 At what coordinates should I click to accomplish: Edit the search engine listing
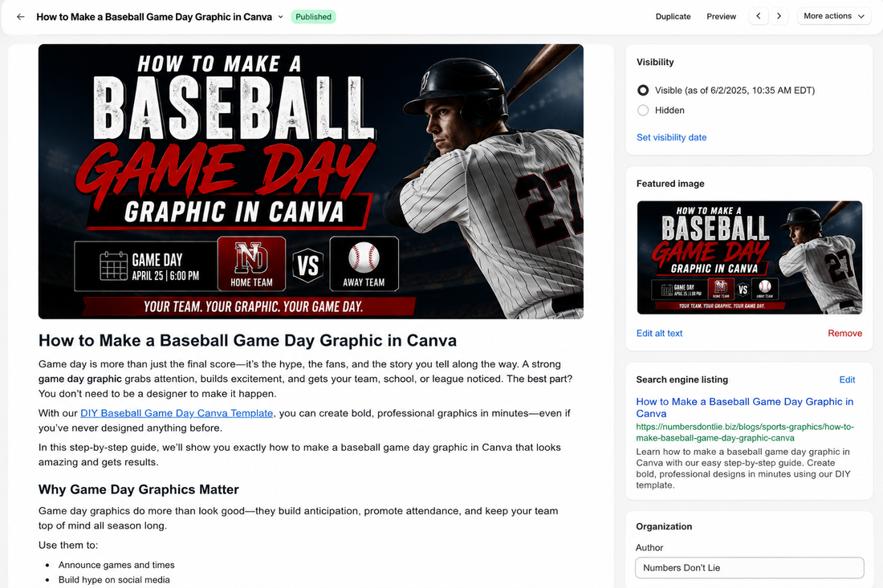(x=847, y=379)
